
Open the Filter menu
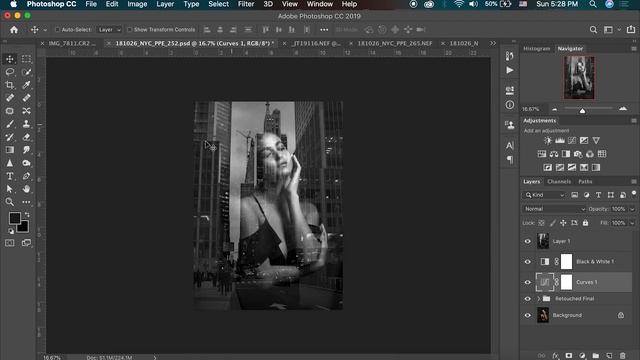click(x=246, y=4)
